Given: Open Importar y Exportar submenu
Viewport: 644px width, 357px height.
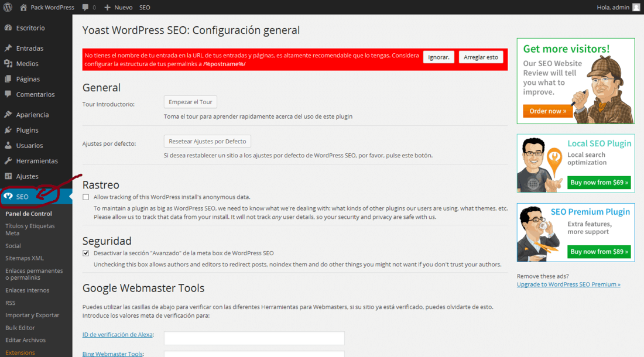Looking at the screenshot, I should [32, 315].
